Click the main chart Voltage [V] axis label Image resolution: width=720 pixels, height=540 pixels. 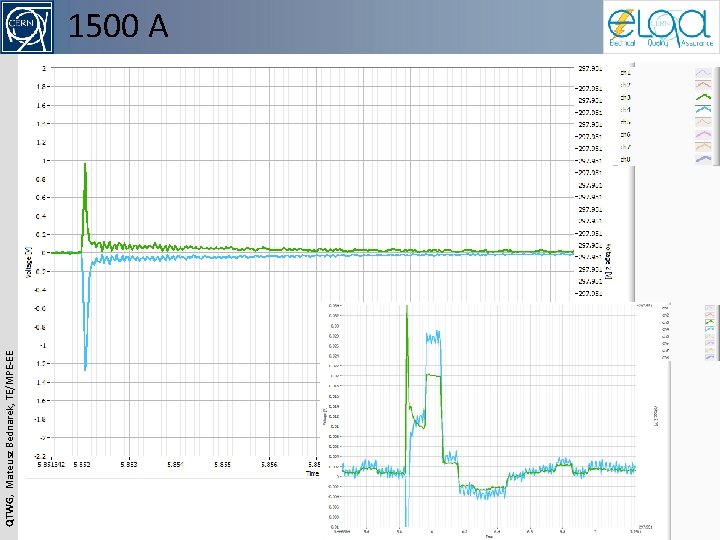(x=28, y=262)
